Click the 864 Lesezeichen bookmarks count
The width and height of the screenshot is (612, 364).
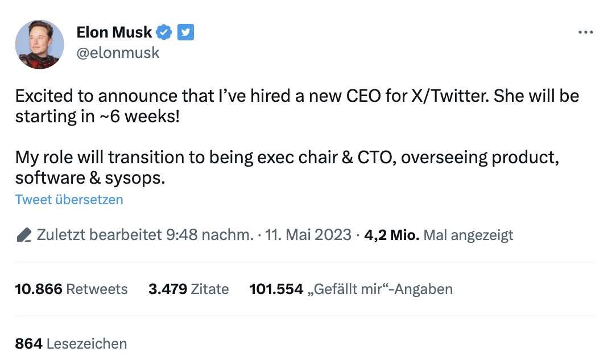tap(71, 344)
